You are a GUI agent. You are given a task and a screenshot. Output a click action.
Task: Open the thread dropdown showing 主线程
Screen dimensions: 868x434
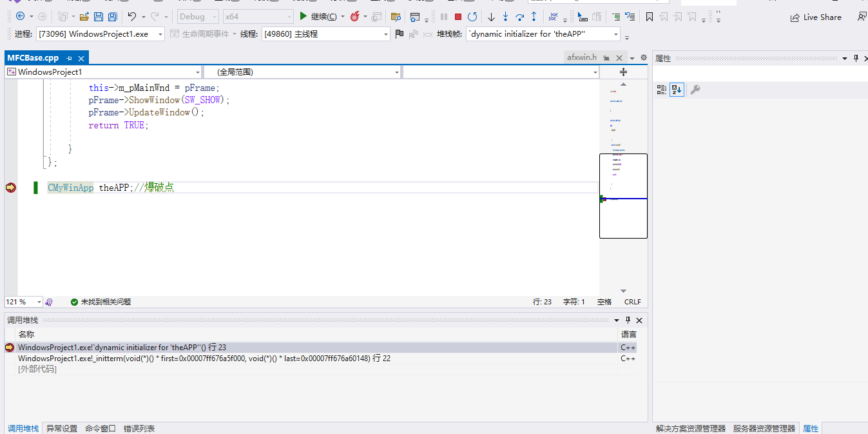click(325, 34)
